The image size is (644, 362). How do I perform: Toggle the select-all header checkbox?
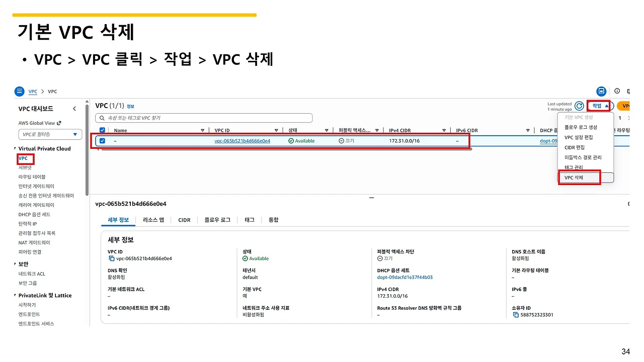point(102,130)
